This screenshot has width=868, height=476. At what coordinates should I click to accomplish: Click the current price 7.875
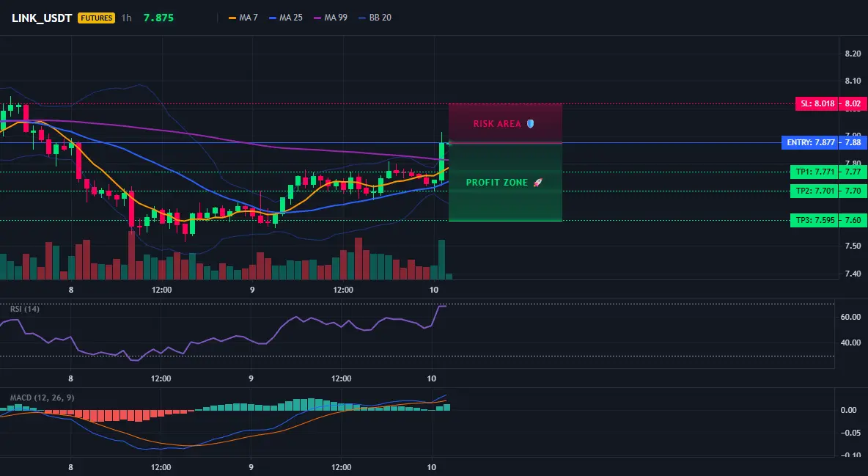[x=158, y=18]
